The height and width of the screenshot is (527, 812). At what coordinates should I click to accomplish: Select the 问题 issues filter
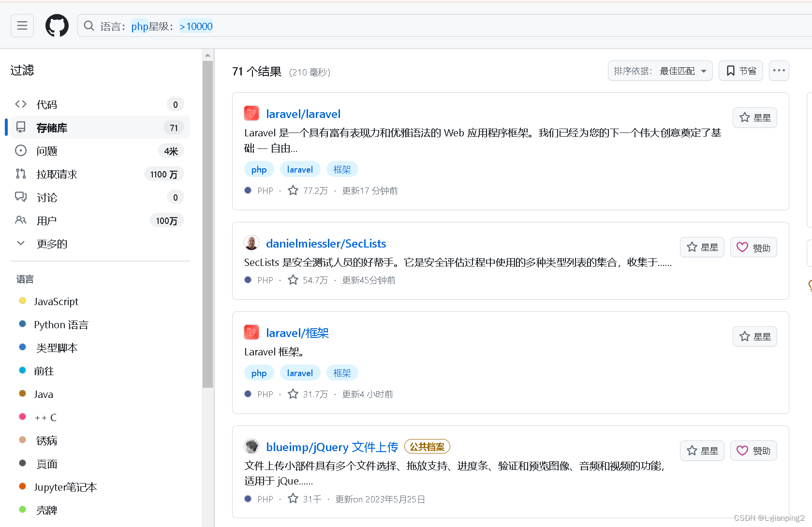point(99,151)
